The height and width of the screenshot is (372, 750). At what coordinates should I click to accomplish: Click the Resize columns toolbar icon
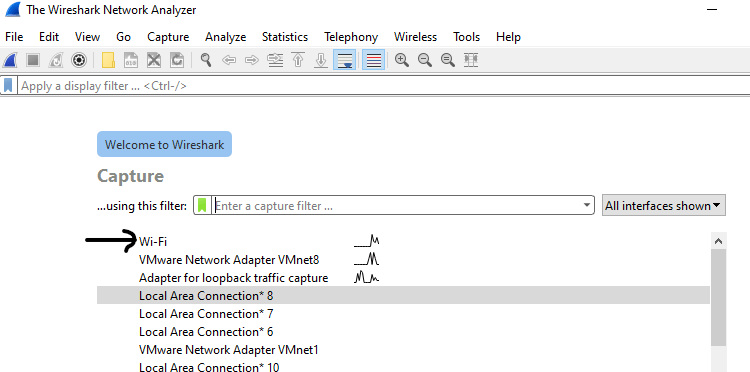(471, 60)
